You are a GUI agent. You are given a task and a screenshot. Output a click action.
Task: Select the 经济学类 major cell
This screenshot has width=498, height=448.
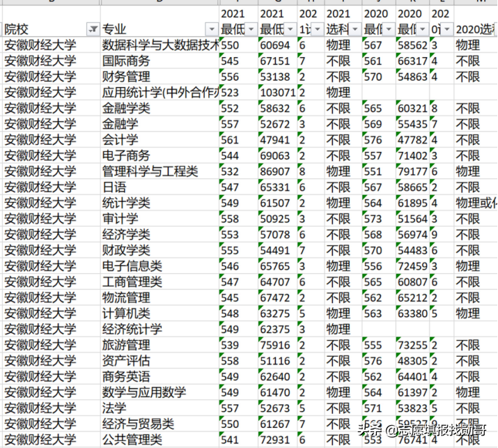(x=159, y=234)
